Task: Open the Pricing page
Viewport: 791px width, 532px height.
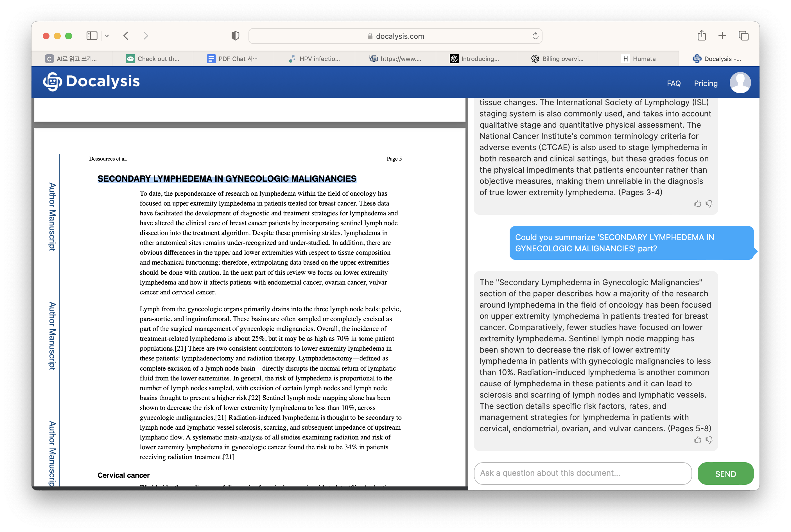Action: [706, 84]
